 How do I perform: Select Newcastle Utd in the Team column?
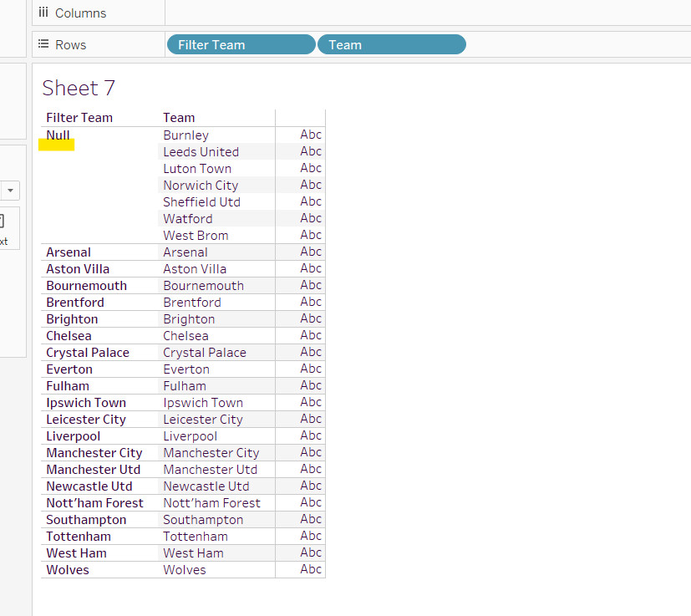[206, 486]
